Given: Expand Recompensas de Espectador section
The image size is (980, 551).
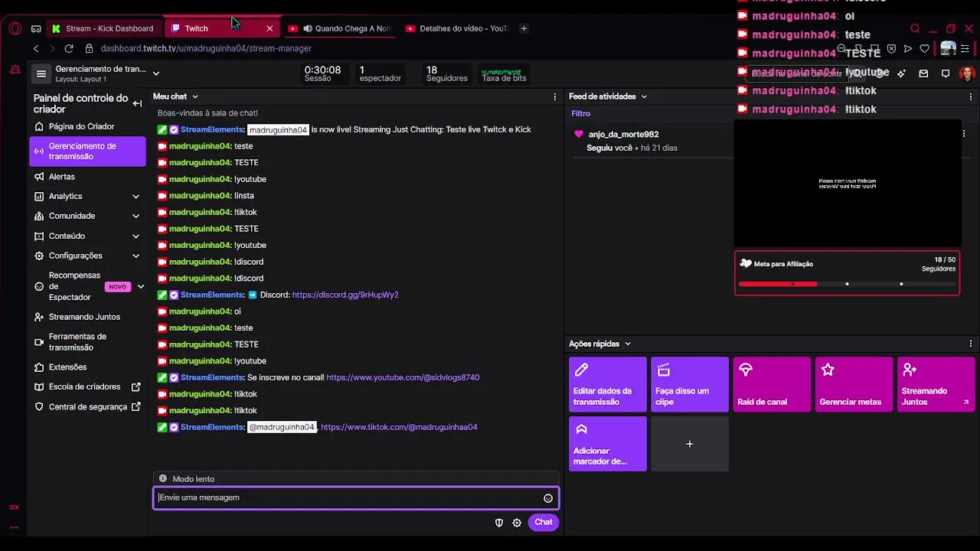Looking at the screenshot, I should (140, 287).
